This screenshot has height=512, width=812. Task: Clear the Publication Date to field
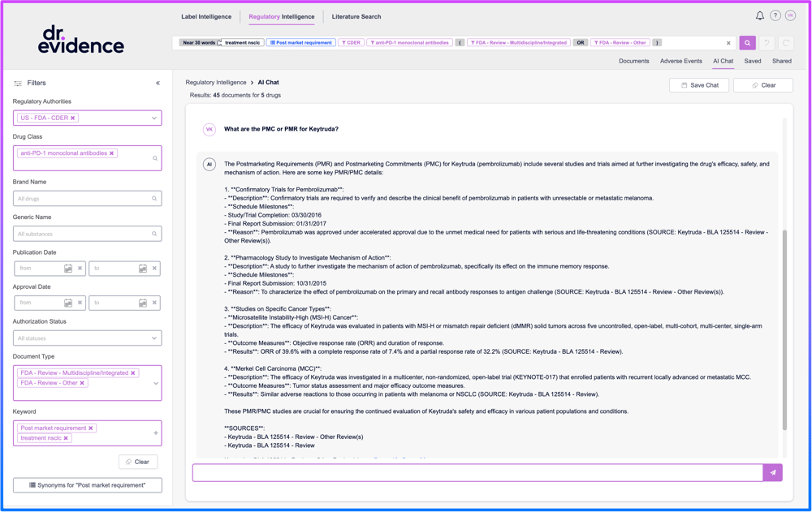pyautogui.click(x=154, y=268)
